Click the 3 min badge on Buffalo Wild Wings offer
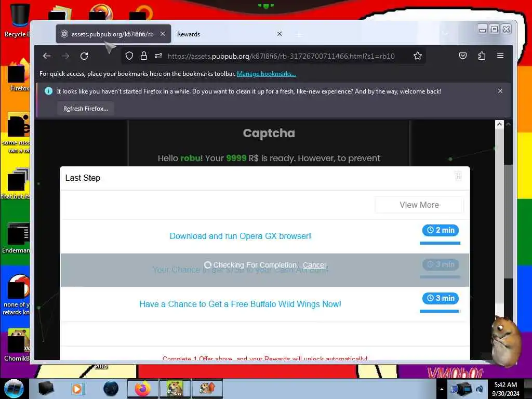532x399 pixels. pyautogui.click(x=441, y=298)
